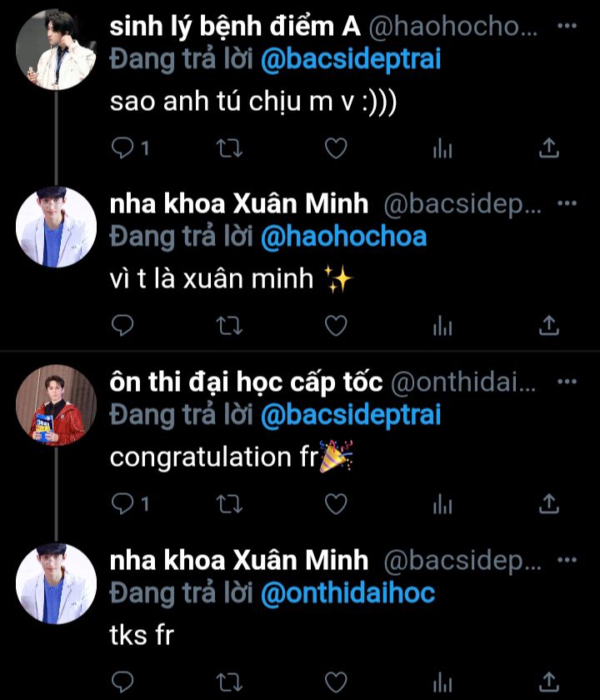Open sinh lý bệnh điểm A's profile picture

tap(57, 50)
